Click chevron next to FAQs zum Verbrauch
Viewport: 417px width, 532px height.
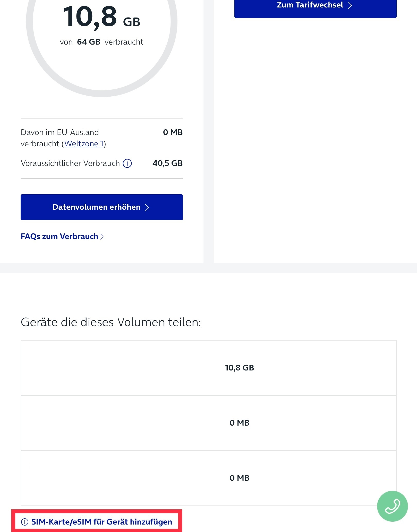[102, 237]
